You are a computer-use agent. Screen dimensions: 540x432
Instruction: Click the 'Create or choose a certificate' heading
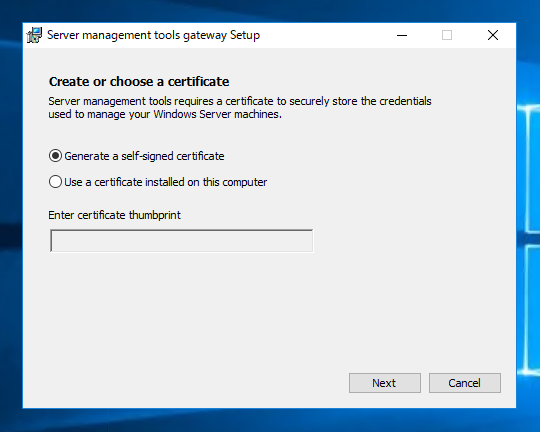(x=139, y=82)
